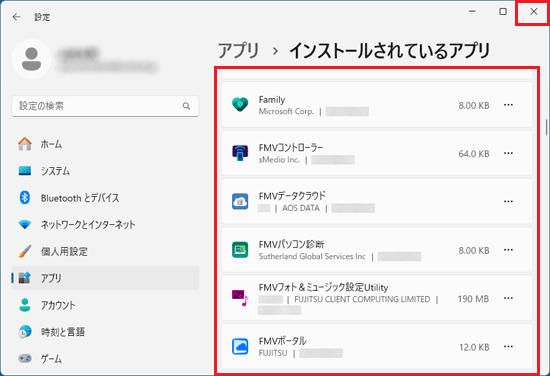This screenshot has height=376, width=550.
Task: Click the アカウント person icon
Action: [25, 305]
